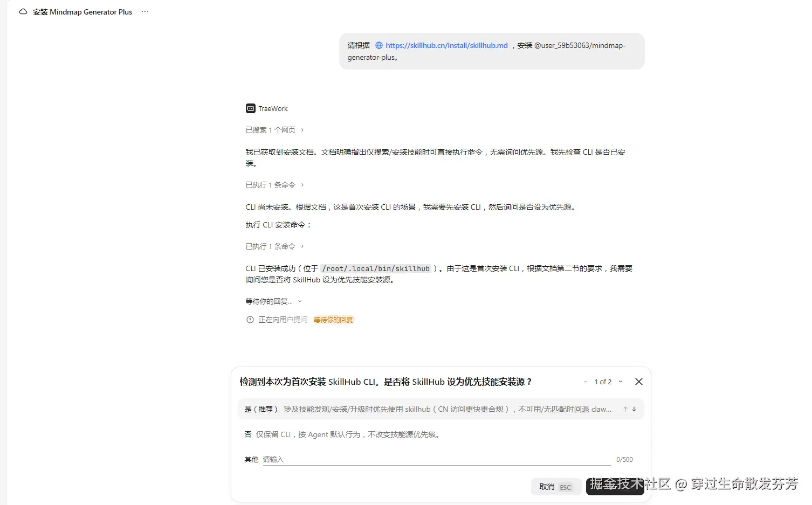Click the '安装 Mindmap Generator Plus' title
The width and height of the screenshot is (812, 505).
(x=82, y=12)
